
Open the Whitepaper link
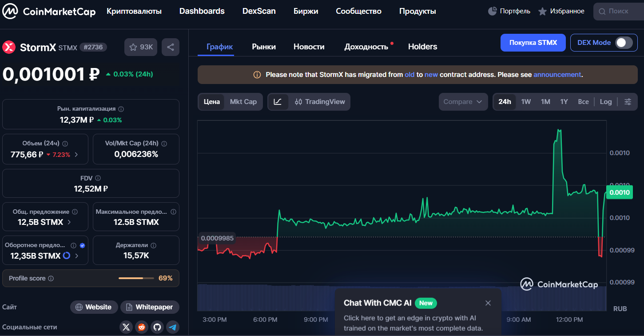150,307
